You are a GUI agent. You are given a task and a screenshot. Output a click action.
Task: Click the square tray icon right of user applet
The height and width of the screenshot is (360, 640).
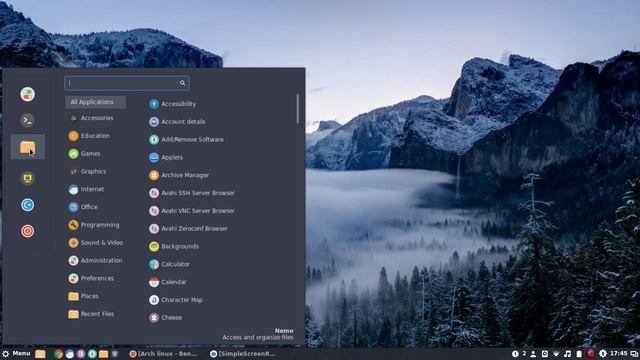[x=545, y=354]
